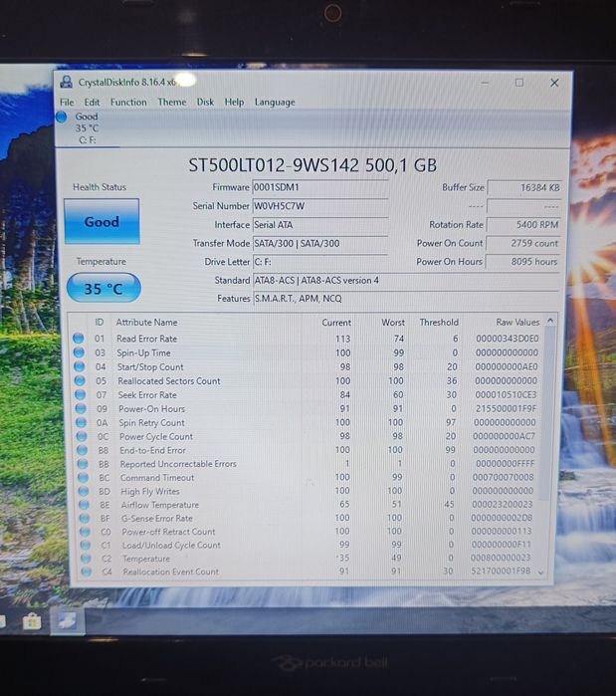
Task: Click the CrystalDiskInfo taskbar icon
Action: point(68,621)
